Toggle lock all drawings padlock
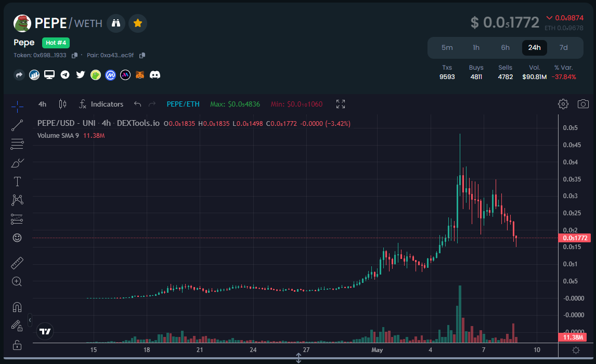Viewport: 596px width, 364px height. tap(17, 345)
